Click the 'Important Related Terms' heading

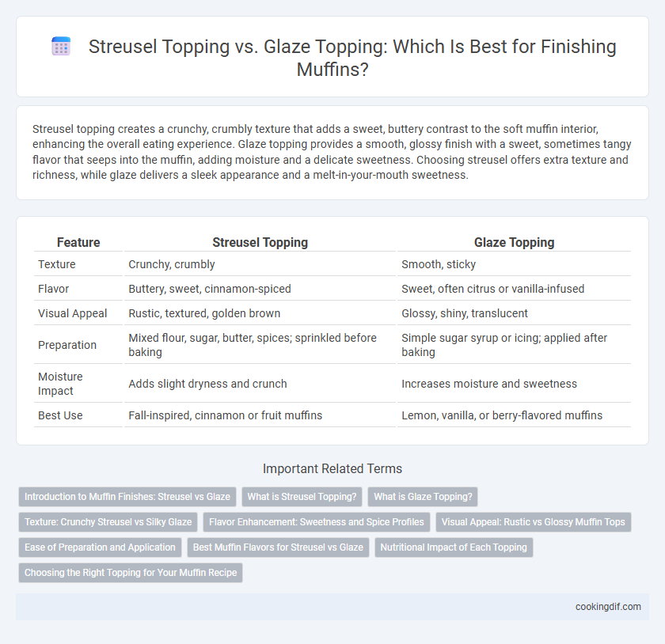(x=332, y=468)
